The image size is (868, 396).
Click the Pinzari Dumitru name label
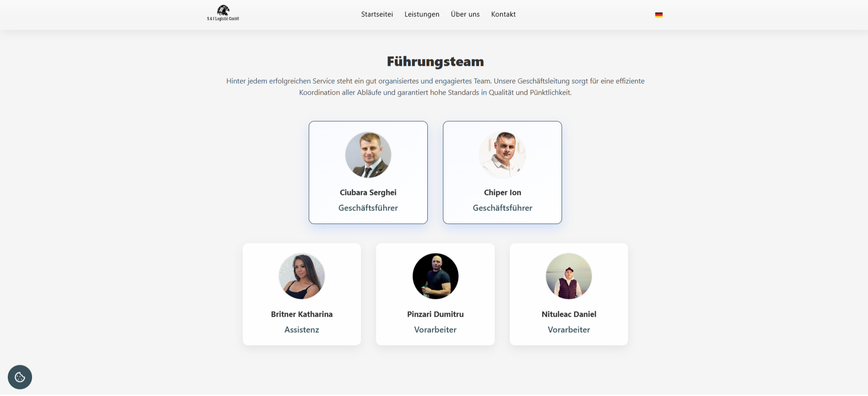(436, 314)
